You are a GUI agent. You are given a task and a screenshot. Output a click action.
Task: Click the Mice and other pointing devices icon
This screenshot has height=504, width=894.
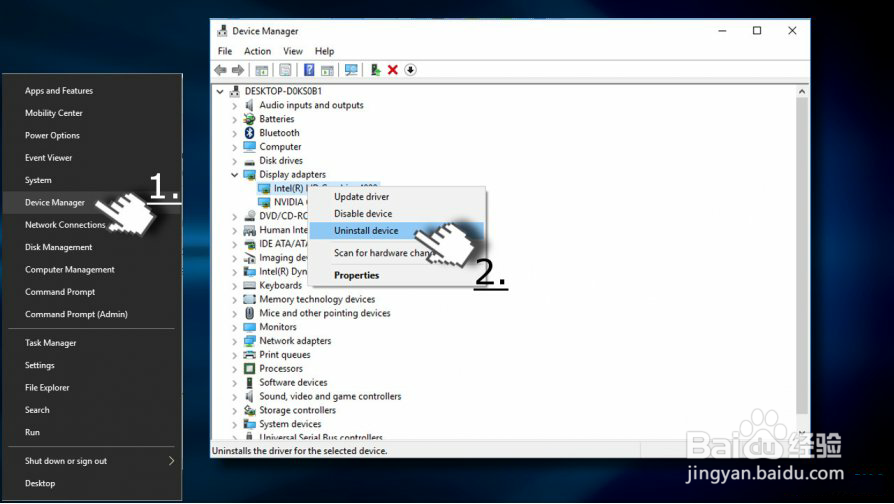coord(249,313)
